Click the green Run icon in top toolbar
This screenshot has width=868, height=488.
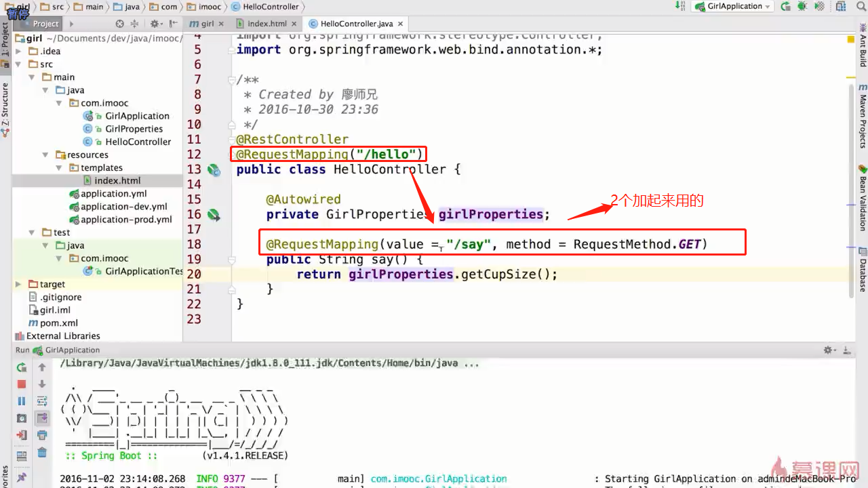pos(785,6)
